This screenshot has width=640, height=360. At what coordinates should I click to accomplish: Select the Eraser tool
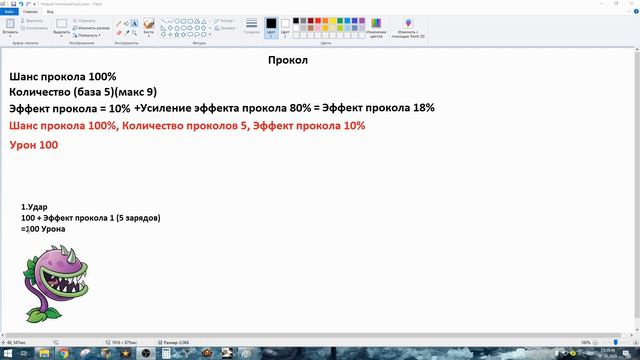(119, 32)
